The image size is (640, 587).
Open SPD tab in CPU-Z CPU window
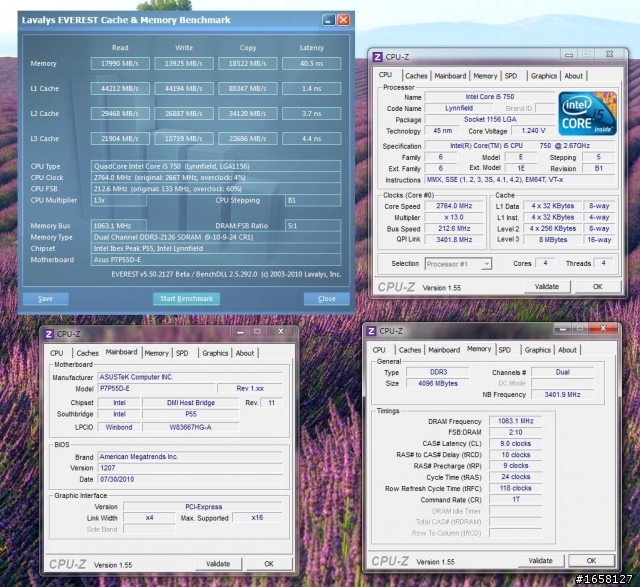(511, 76)
